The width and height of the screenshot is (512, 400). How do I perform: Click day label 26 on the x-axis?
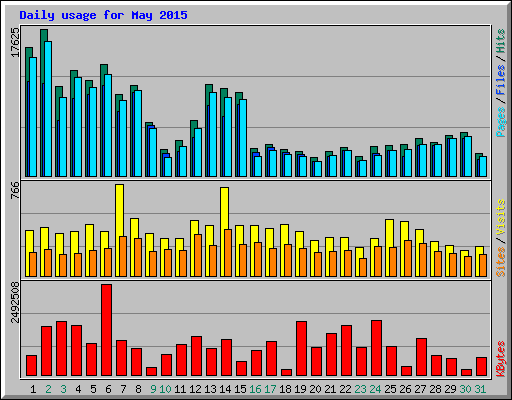point(405,389)
